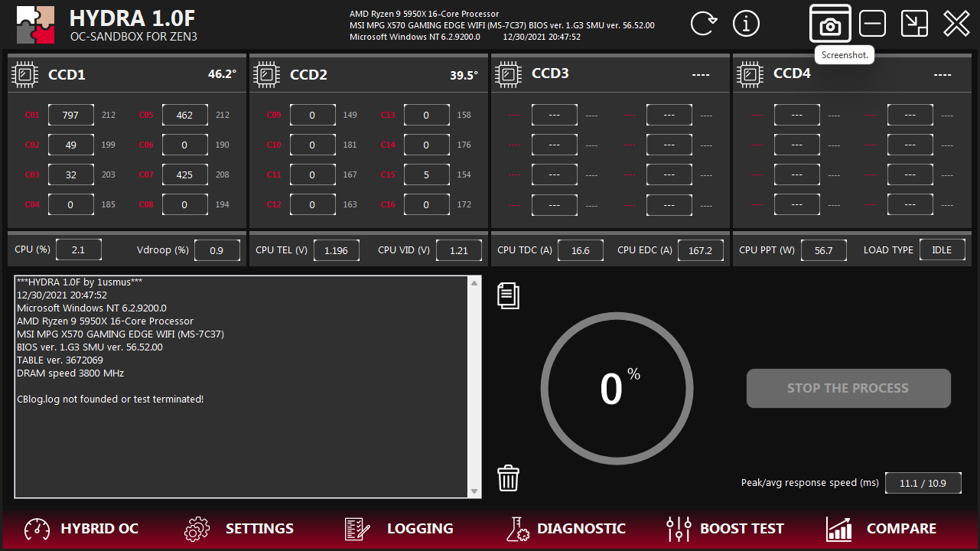The image size is (980, 551).
Task: Click the refresh circular arrow icon
Action: (703, 24)
